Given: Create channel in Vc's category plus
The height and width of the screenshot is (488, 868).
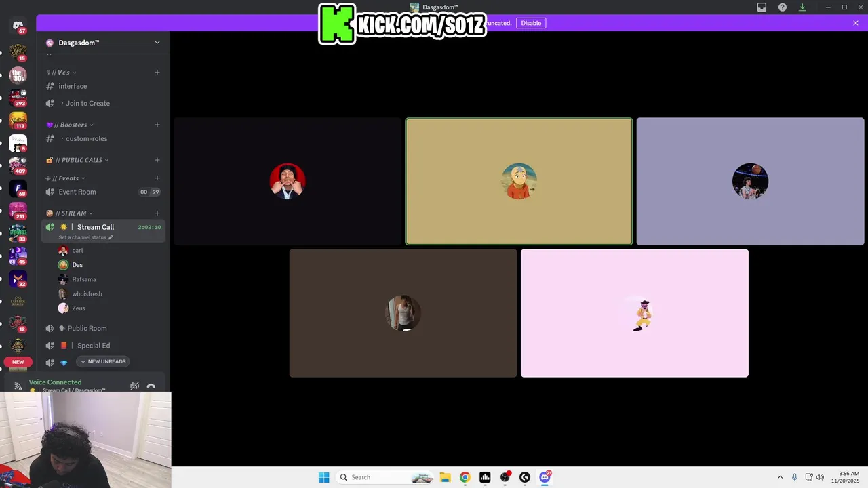Looking at the screenshot, I should (x=157, y=73).
